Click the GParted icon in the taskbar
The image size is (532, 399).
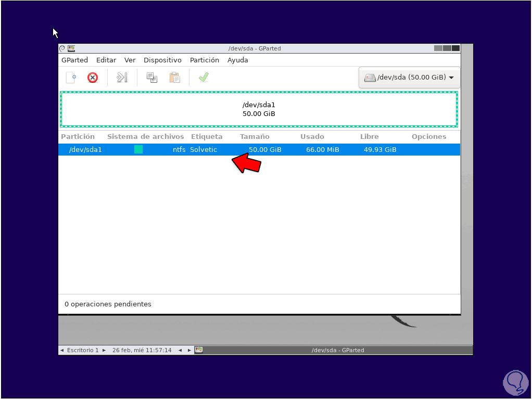tap(199, 350)
